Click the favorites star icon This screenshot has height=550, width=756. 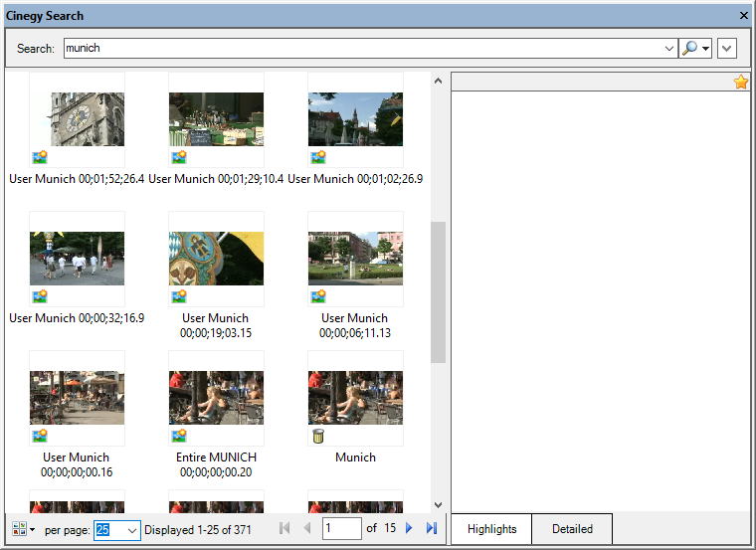tap(740, 82)
